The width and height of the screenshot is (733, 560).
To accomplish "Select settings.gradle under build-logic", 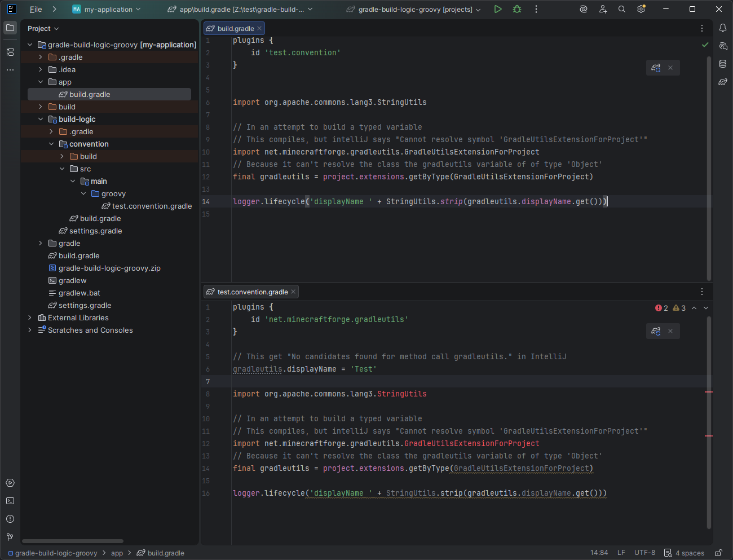I will point(90,231).
